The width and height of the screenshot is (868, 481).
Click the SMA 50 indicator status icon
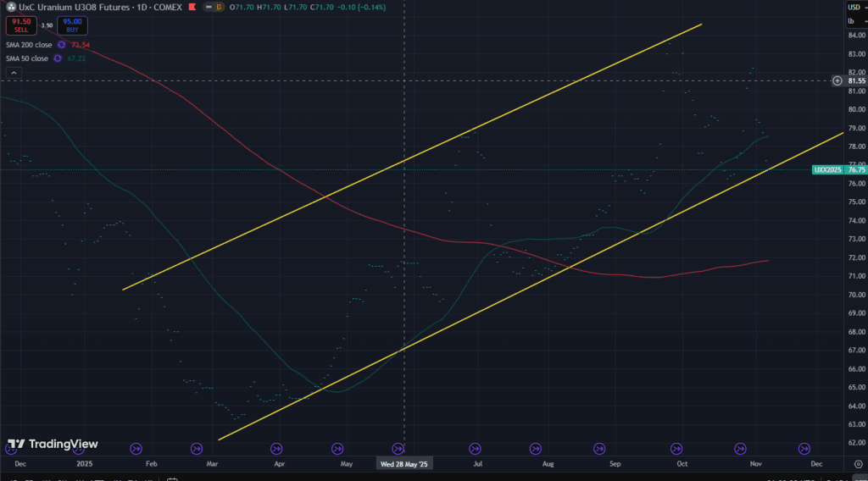pyautogui.click(x=57, y=58)
